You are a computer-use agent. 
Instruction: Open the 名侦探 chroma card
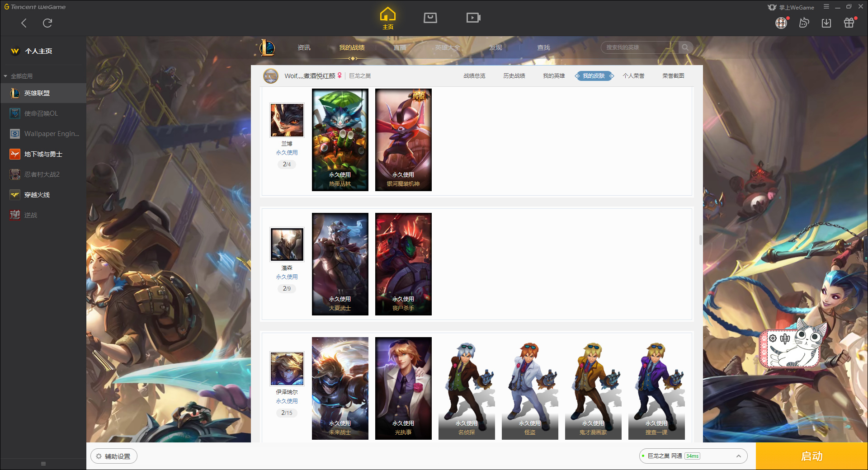coord(467,388)
